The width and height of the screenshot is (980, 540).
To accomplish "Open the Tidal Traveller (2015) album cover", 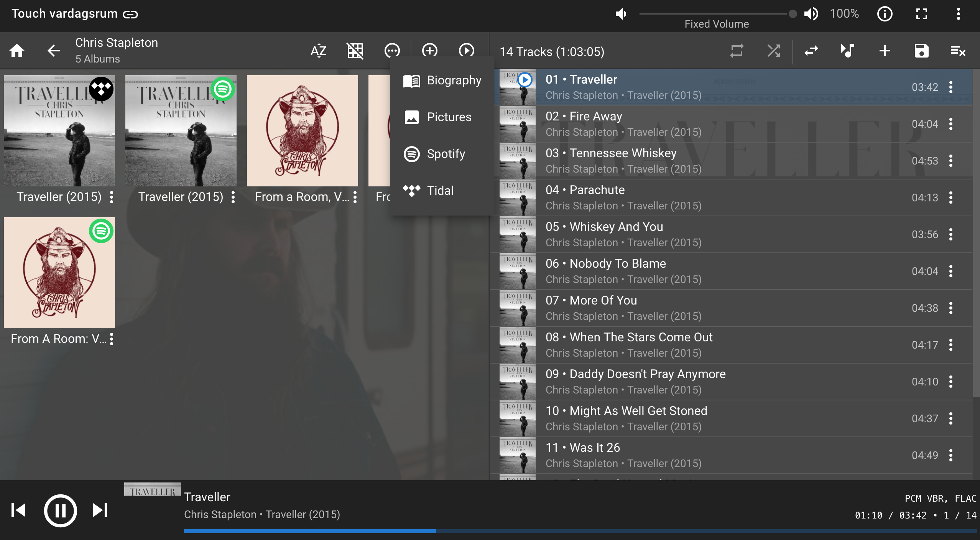I will pyautogui.click(x=59, y=131).
